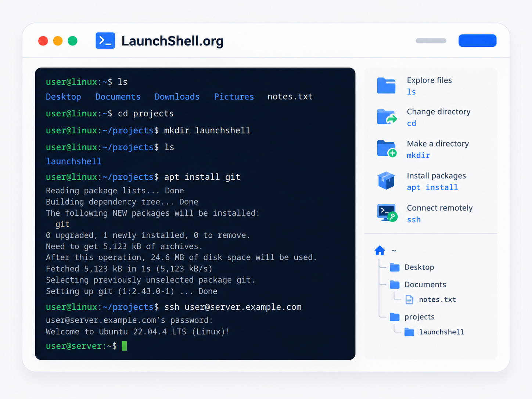Click the Explore files label
532x399 pixels.
[x=429, y=80]
